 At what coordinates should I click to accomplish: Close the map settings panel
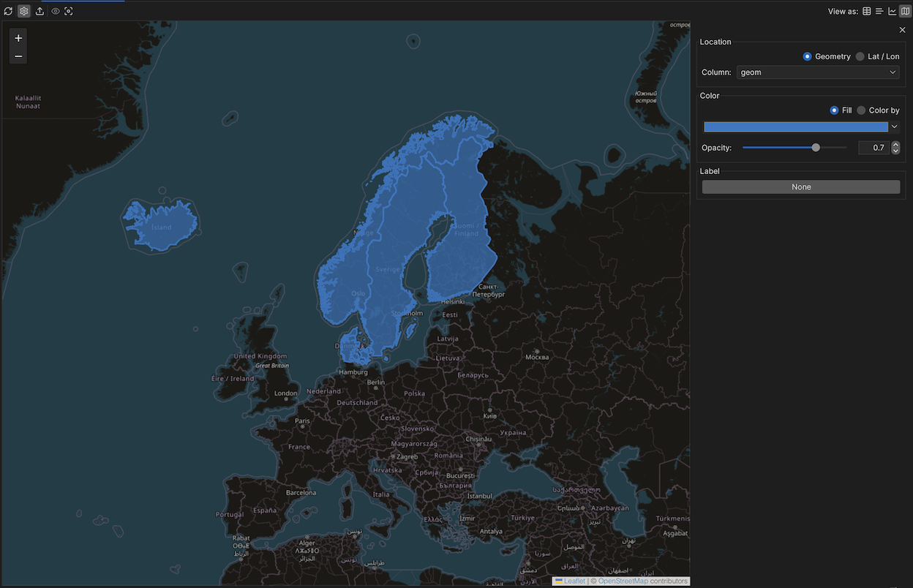click(x=902, y=30)
